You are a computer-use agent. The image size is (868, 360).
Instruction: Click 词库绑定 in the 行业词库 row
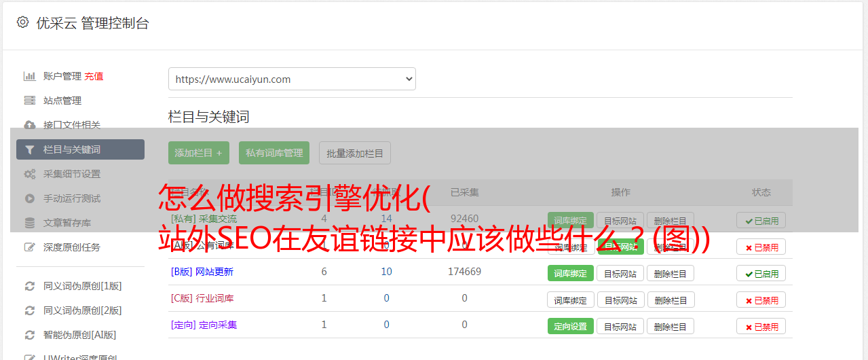point(571,300)
